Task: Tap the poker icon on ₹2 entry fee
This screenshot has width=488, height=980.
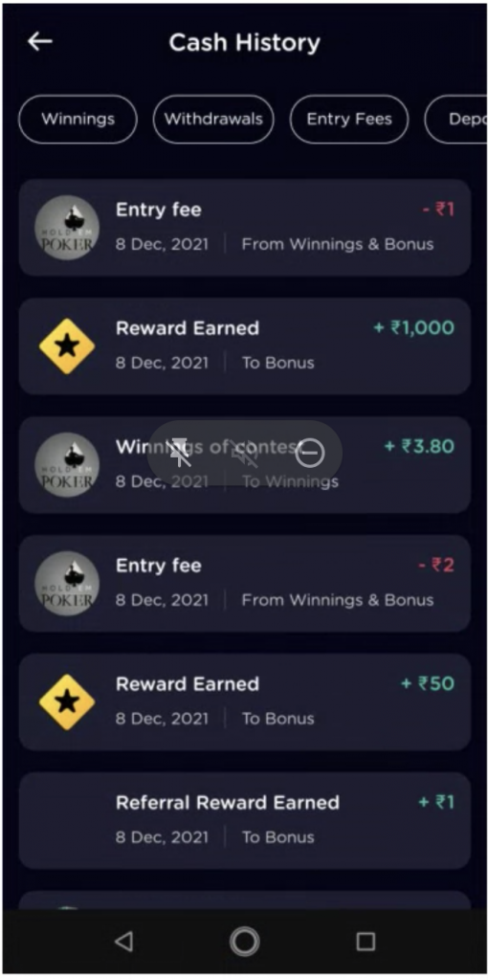Action: click(67, 583)
